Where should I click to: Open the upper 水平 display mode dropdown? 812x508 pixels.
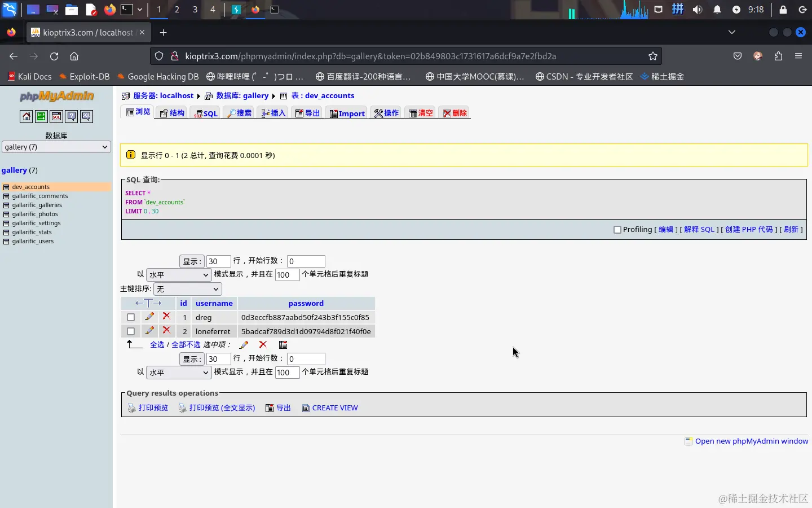179,275
